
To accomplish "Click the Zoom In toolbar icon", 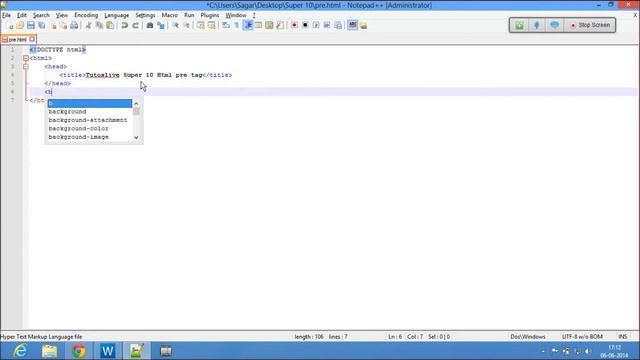I will (x=176, y=25).
